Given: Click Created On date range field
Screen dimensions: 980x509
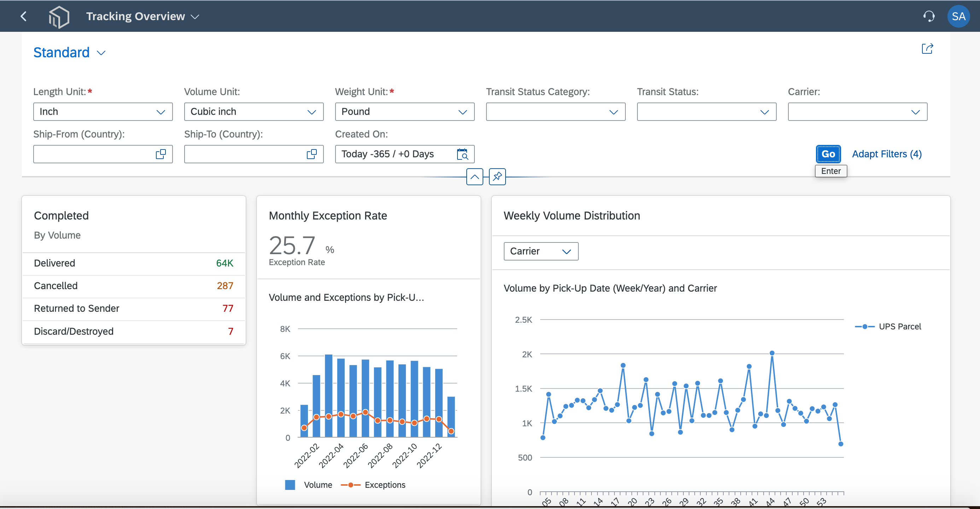Looking at the screenshot, I should pos(405,154).
